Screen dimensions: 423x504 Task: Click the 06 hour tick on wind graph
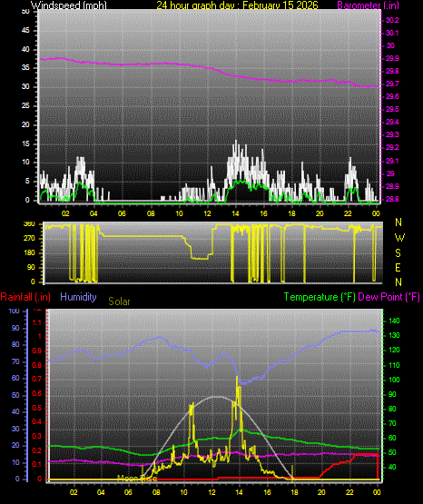[122, 213]
